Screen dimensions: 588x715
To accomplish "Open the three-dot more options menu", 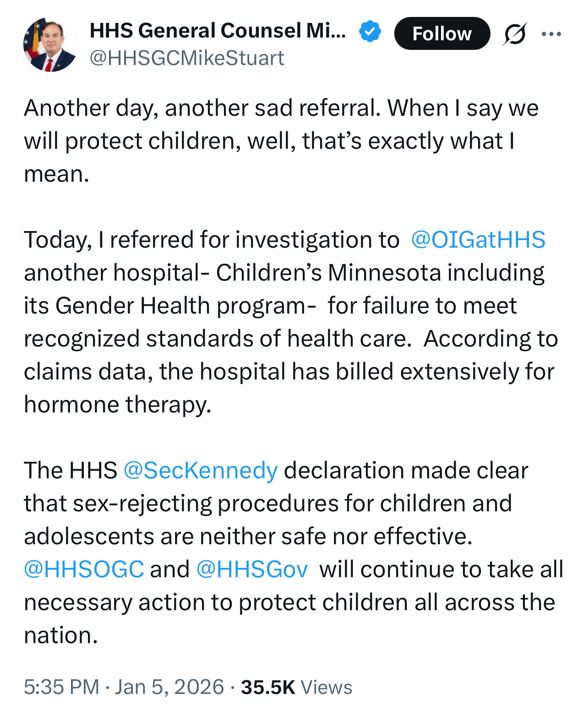I will click(551, 34).
